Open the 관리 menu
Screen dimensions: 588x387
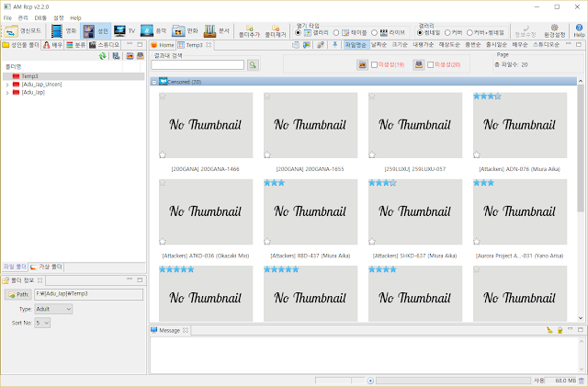point(23,17)
